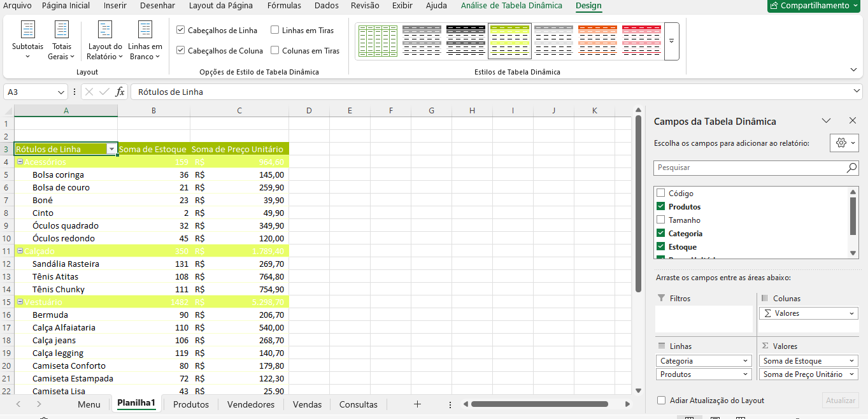
Task: Open the Subtotais layout menu
Action: click(27, 41)
